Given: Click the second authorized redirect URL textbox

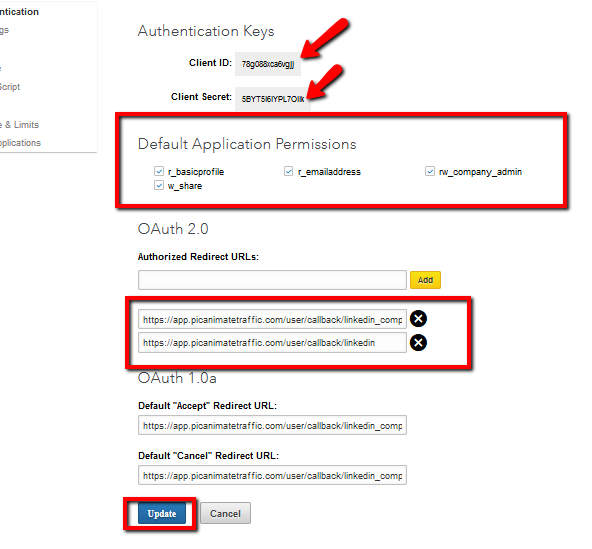Looking at the screenshot, I should pos(272,343).
